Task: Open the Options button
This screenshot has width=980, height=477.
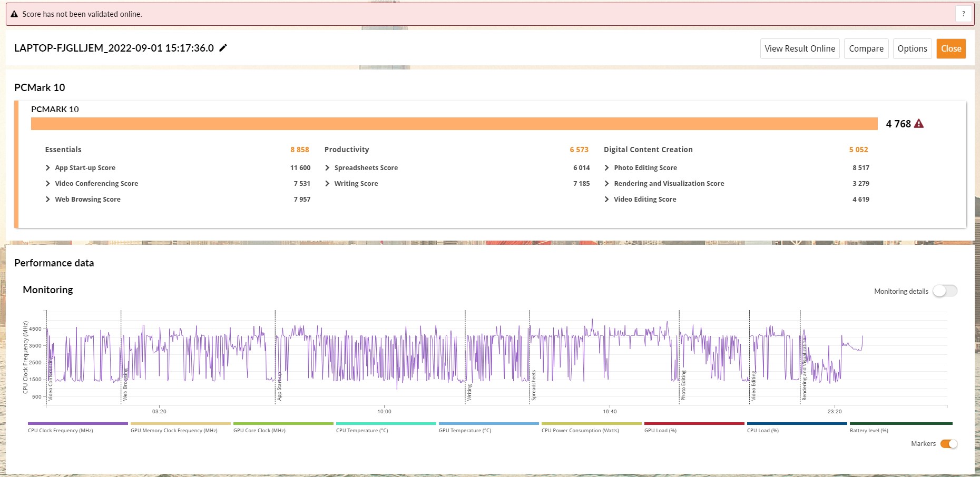Action: (912, 48)
